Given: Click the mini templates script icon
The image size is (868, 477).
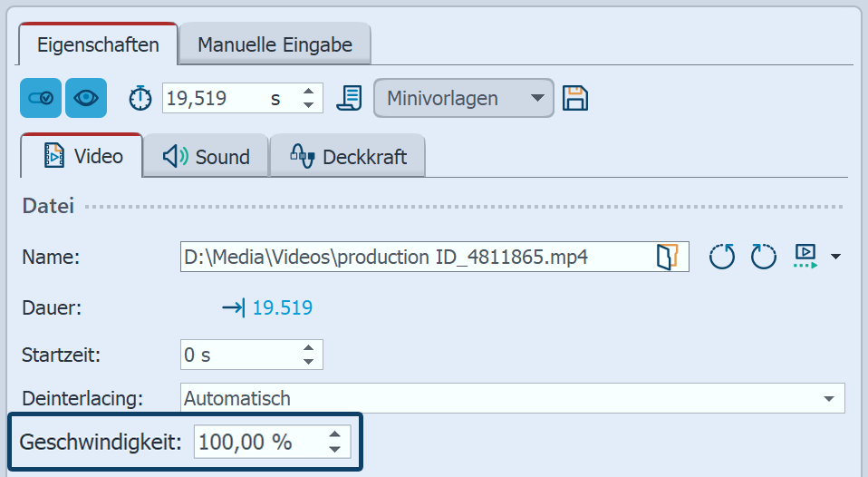Looking at the screenshot, I should click(x=349, y=98).
